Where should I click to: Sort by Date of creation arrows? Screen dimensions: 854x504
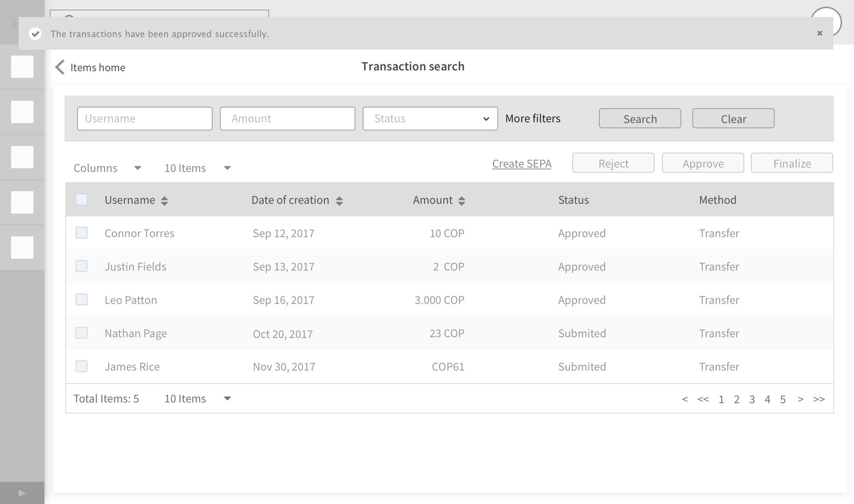(339, 201)
